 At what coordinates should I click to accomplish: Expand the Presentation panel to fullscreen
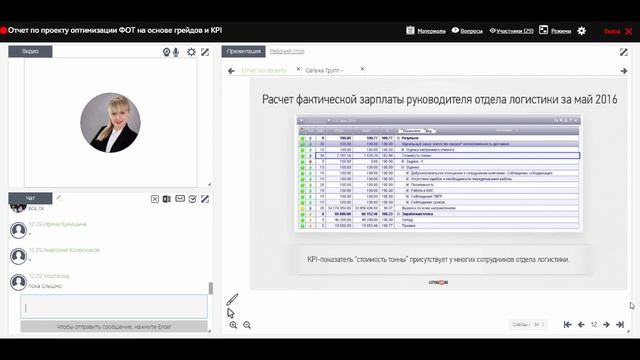tap(623, 52)
